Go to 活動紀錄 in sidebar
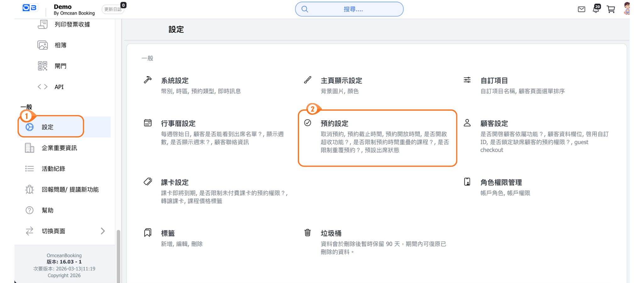 click(x=53, y=169)
